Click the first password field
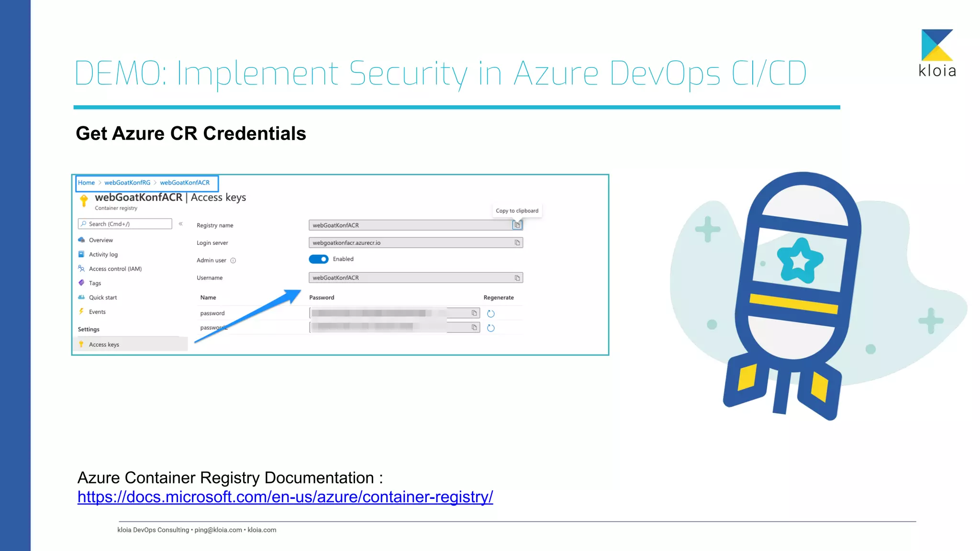This screenshot has height=551, width=980. [x=394, y=313]
